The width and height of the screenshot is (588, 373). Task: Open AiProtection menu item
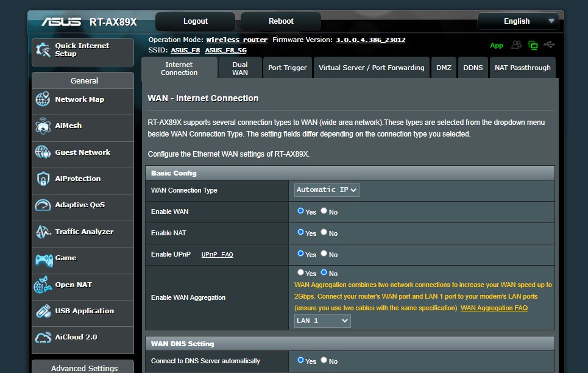coord(83,181)
